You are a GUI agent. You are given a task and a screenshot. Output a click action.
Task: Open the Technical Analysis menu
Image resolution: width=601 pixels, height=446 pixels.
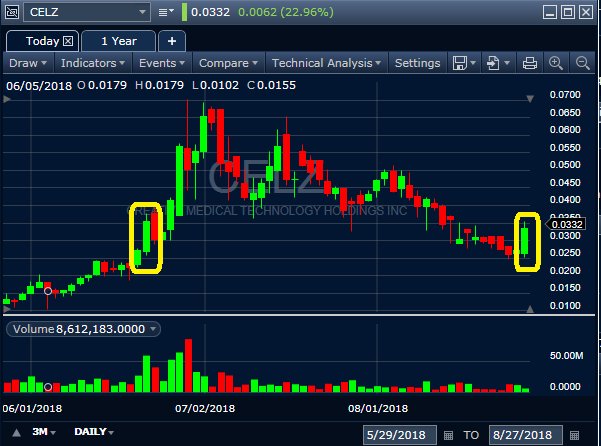[326, 63]
